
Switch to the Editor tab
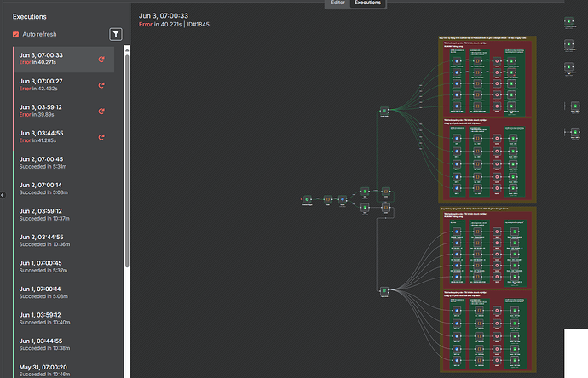(337, 3)
